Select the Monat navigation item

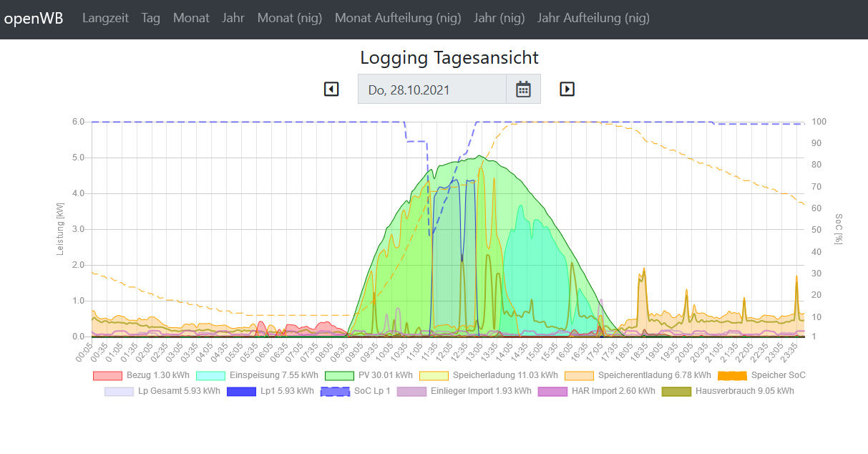(x=191, y=19)
